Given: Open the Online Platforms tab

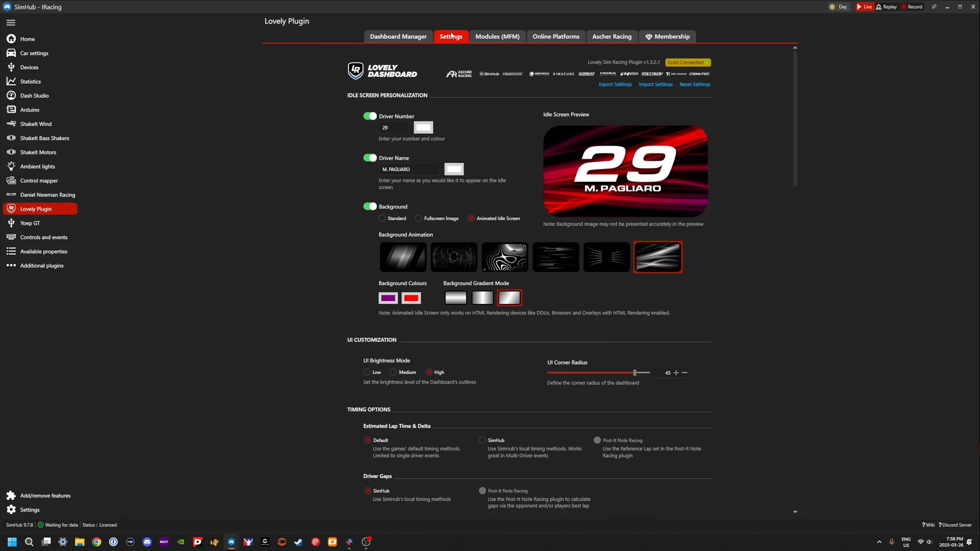Looking at the screenshot, I should pyautogui.click(x=556, y=36).
